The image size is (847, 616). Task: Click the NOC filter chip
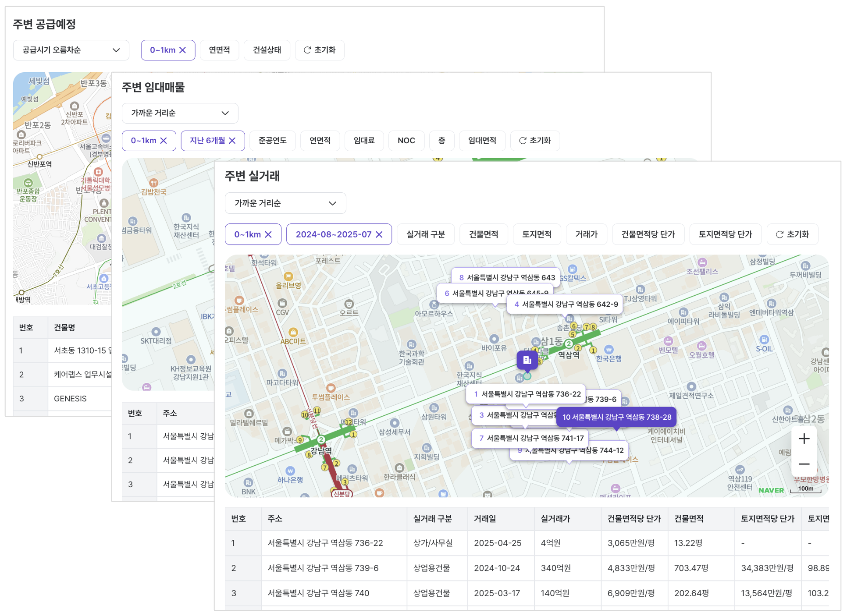pos(406,141)
